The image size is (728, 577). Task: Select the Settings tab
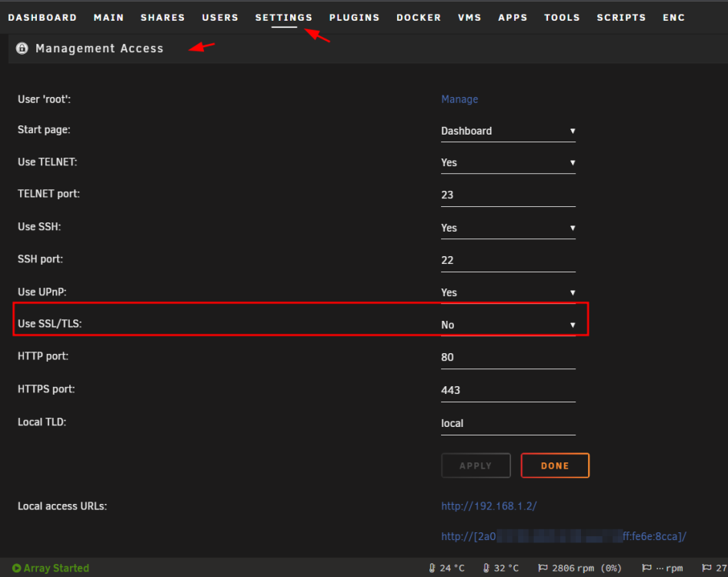[284, 18]
